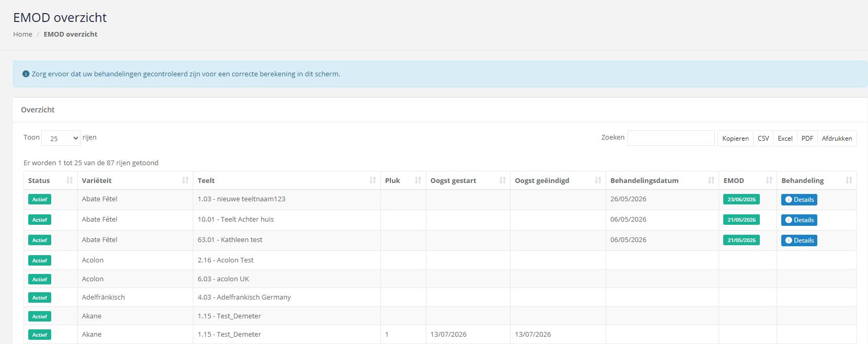The image size is (868, 344).
Task: Open the rows-per-page dropdown showing 25
Action: pos(61,138)
